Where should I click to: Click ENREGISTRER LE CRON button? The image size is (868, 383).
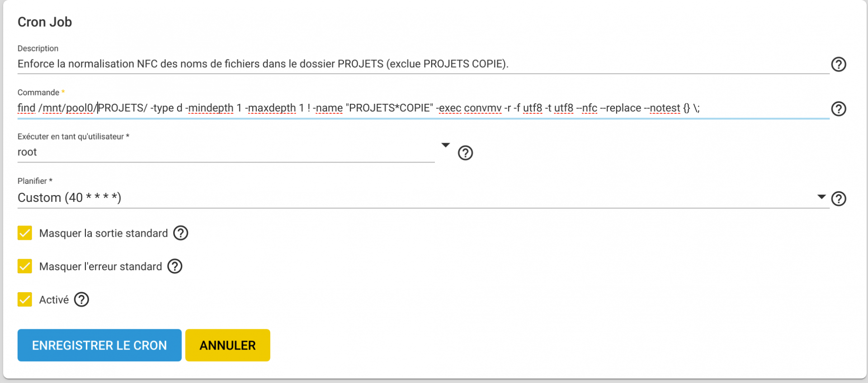coord(99,345)
